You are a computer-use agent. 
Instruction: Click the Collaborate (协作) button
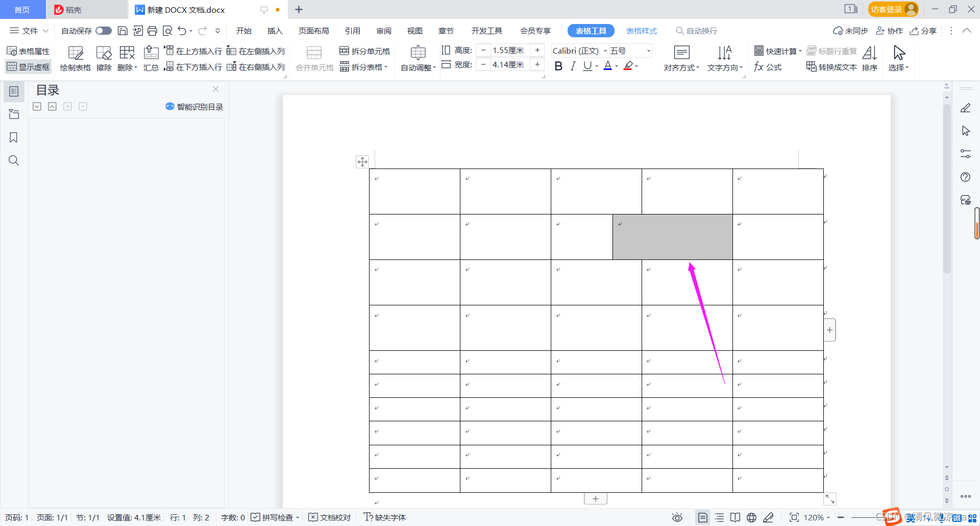[x=890, y=31]
